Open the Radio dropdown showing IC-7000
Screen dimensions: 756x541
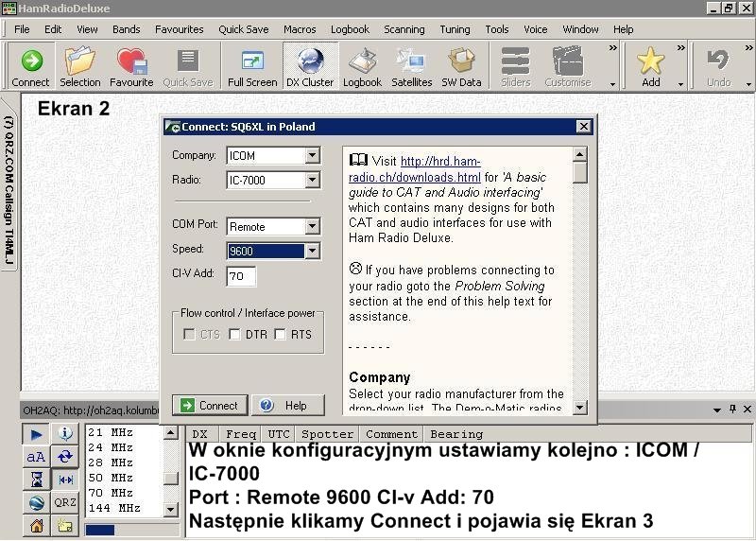coord(313,180)
